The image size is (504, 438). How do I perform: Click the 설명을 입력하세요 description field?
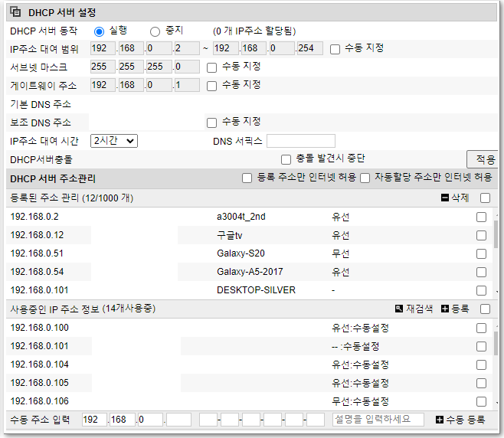(x=378, y=420)
